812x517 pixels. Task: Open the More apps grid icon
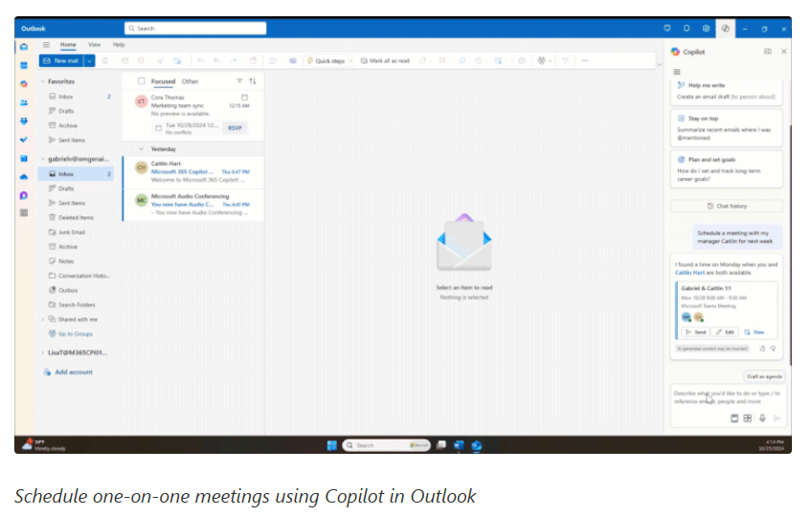click(24, 213)
